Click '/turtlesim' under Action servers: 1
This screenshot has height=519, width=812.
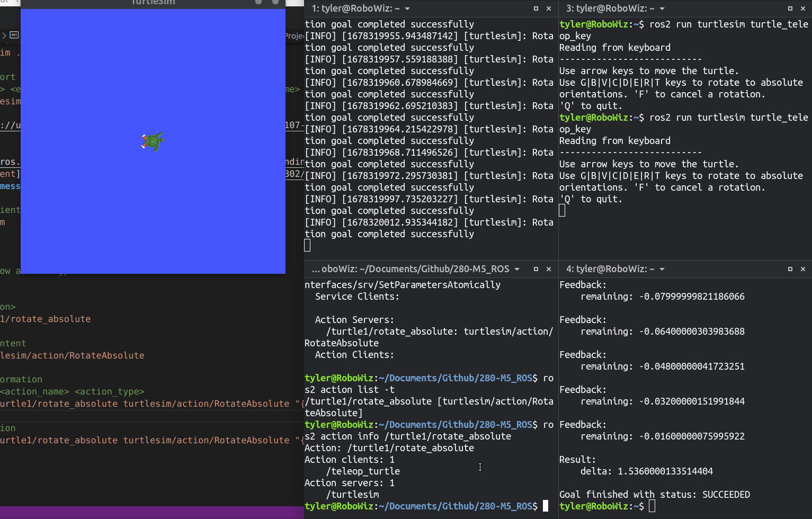click(x=352, y=495)
